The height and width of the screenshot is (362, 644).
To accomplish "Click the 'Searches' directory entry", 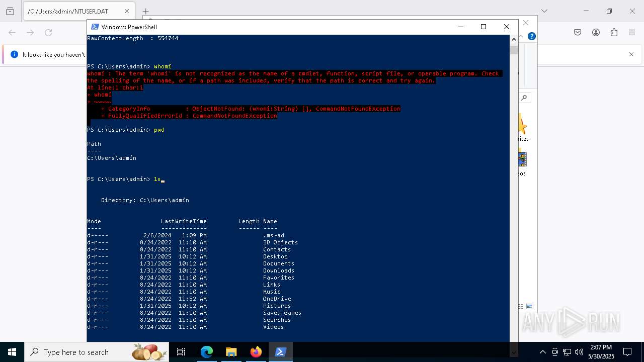I will tap(277, 320).
